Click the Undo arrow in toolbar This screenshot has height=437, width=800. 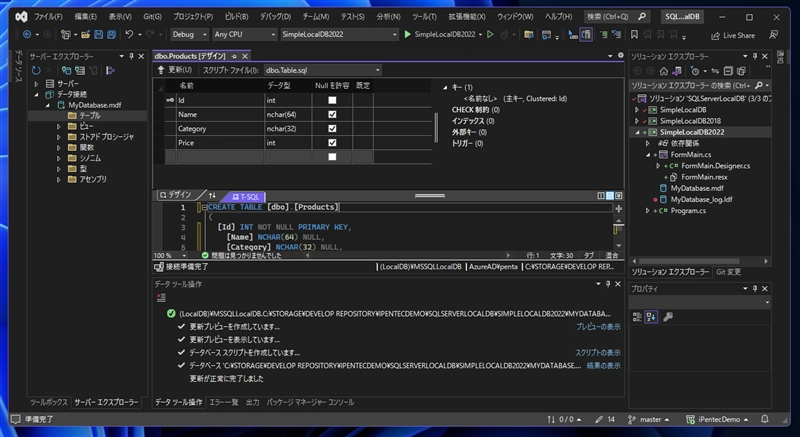(131, 35)
